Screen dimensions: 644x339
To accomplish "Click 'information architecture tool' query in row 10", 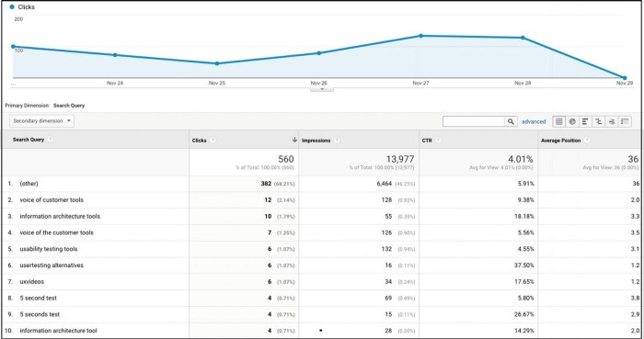I will pyautogui.click(x=58, y=331).
